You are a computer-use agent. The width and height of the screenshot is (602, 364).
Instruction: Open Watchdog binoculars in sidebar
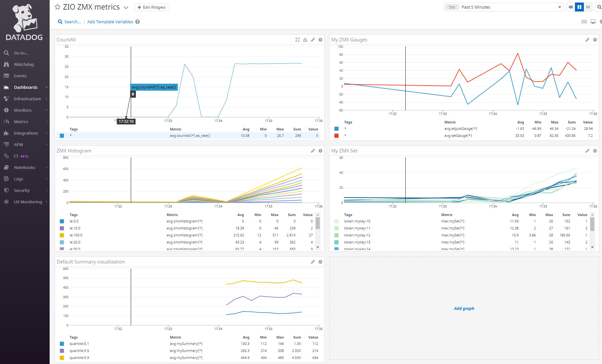[6, 64]
